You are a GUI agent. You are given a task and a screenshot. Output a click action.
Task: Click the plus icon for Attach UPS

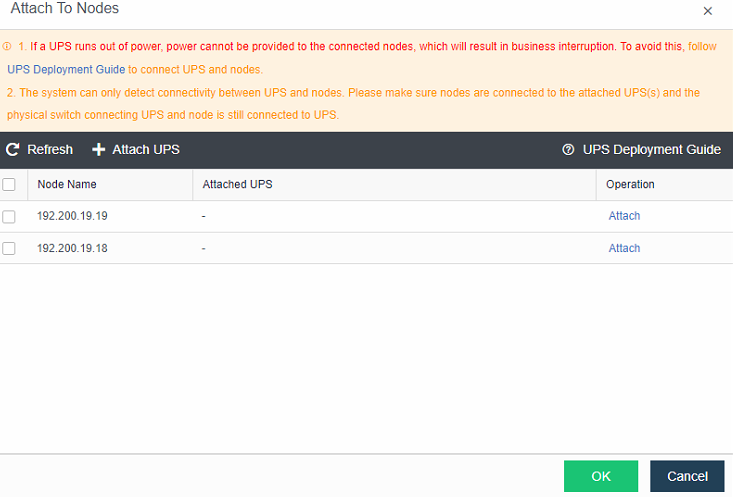(98, 150)
